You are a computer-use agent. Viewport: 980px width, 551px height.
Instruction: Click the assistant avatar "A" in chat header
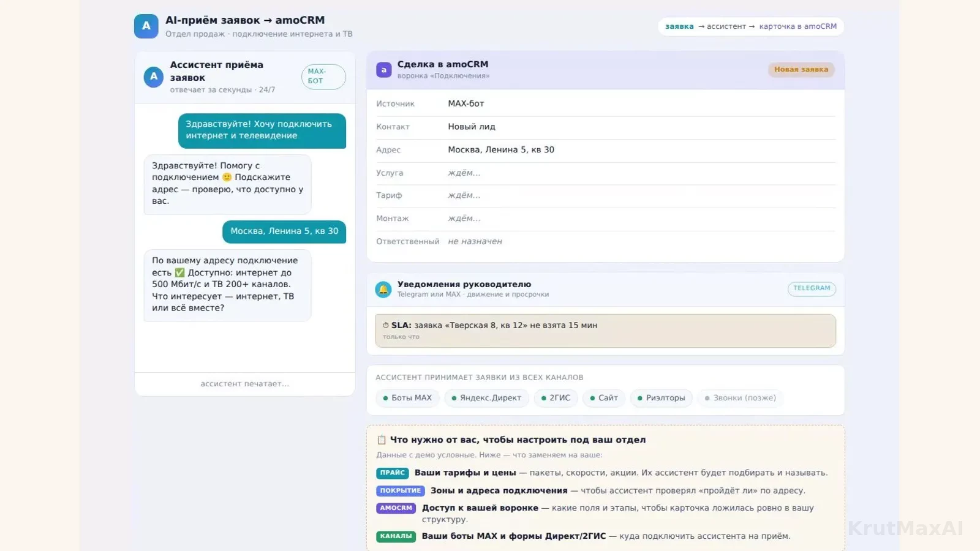click(x=153, y=77)
